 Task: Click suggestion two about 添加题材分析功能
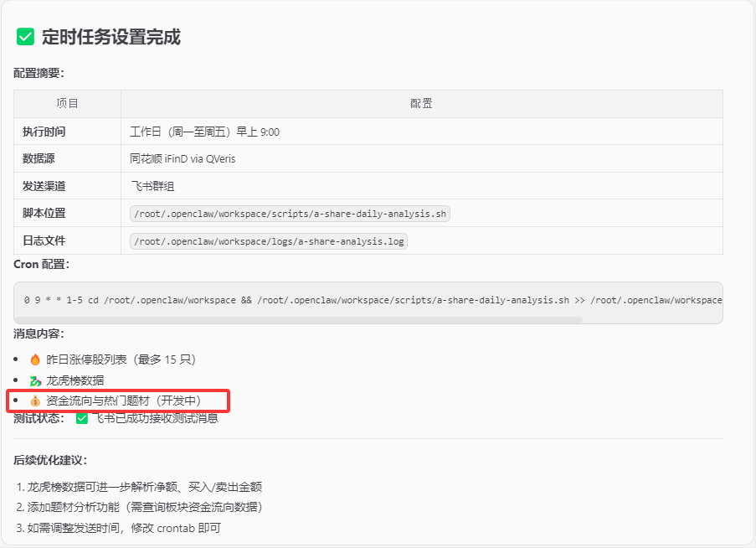[144, 508]
